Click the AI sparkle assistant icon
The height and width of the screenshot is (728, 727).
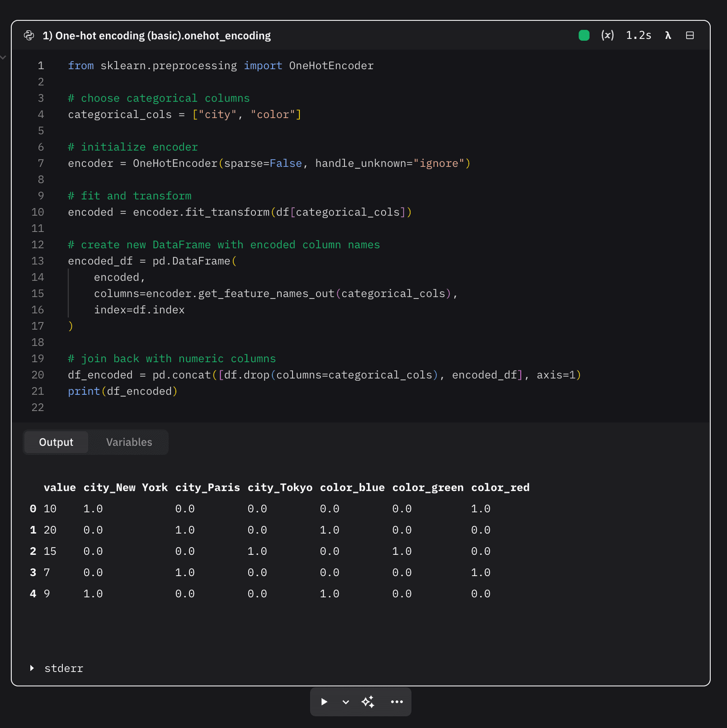tap(368, 702)
